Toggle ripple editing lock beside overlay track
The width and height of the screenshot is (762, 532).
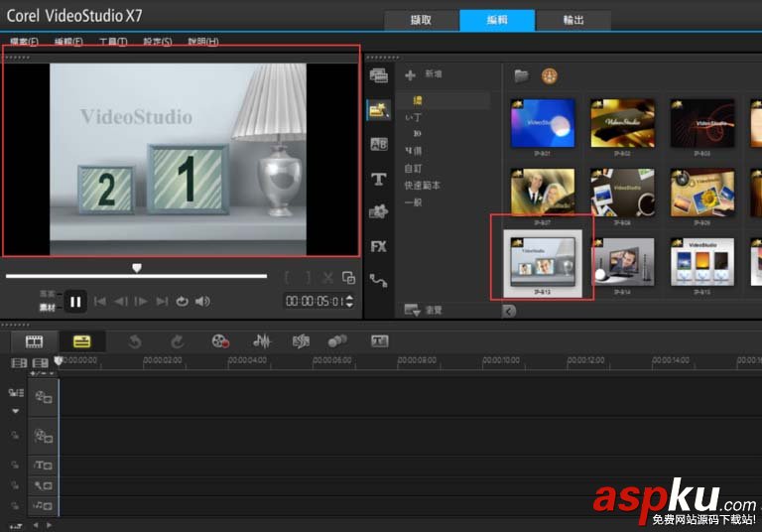tap(15, 436)
